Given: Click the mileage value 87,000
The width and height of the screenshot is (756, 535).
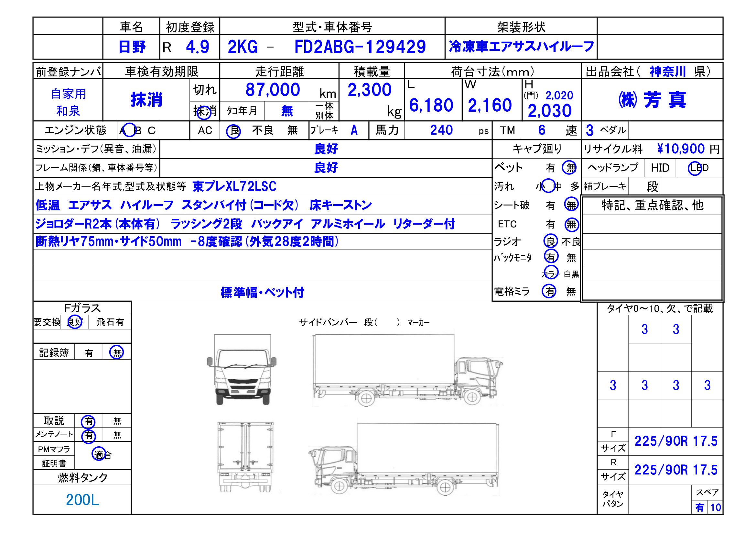Looking at the screenshot, I should (x=273, y=90).
